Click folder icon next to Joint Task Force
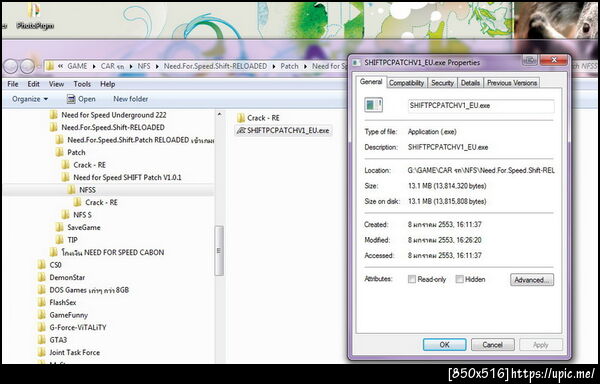600x384 pixels. (42, 353)
